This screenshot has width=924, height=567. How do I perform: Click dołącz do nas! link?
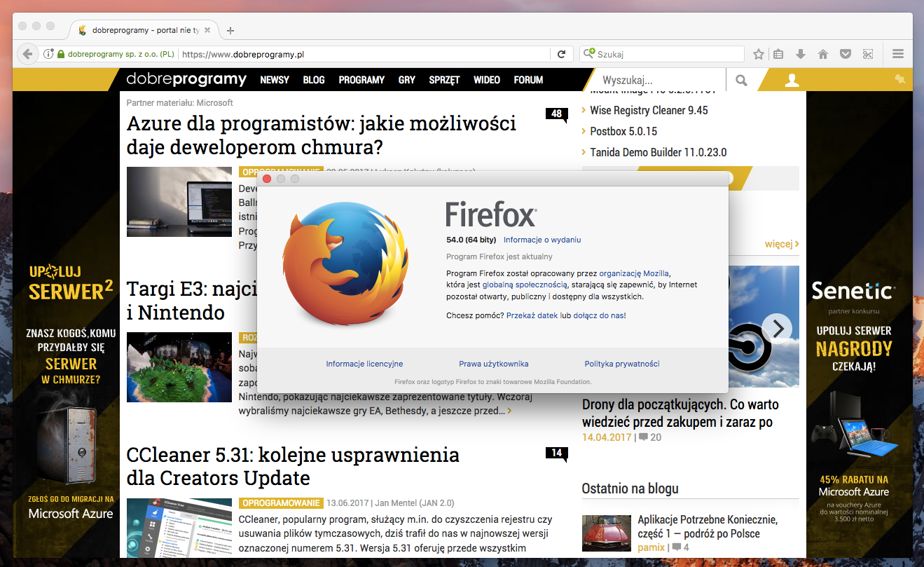tap(600, 315)
